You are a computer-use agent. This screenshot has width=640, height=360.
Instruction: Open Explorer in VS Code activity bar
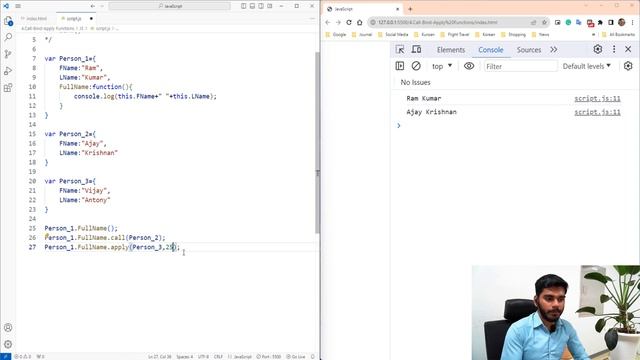pyautogui.click(x=8, y=21)
